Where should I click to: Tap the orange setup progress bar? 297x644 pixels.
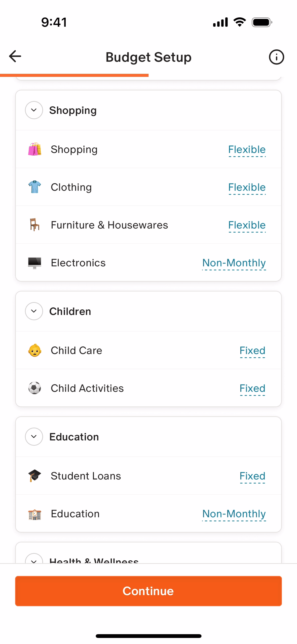74,75
